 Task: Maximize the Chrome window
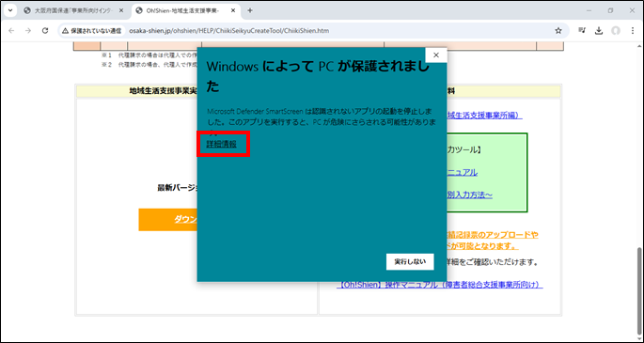point(611,10)
